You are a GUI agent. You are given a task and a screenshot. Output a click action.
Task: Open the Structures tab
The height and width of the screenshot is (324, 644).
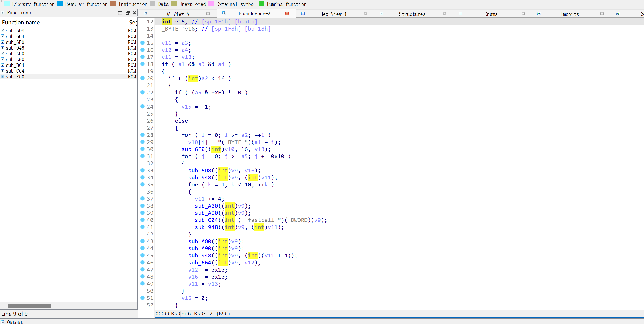tap(412, 14)
